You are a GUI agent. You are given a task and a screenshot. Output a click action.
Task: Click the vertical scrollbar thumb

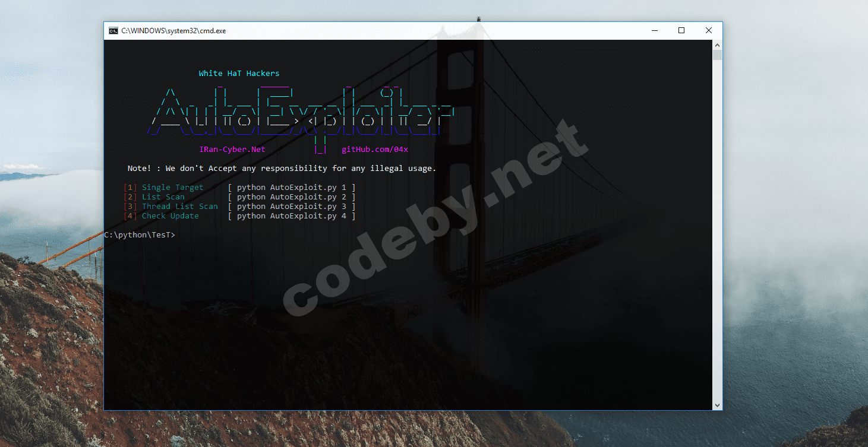[x=717, y=55]
